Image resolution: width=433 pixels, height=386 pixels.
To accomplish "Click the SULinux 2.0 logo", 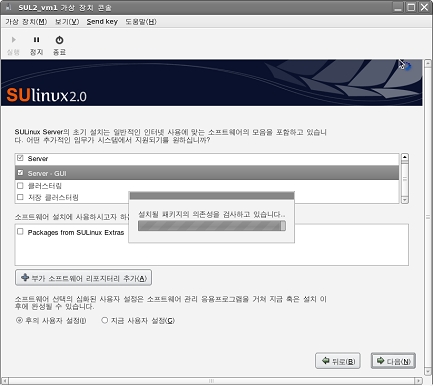I will pos(47,95).
